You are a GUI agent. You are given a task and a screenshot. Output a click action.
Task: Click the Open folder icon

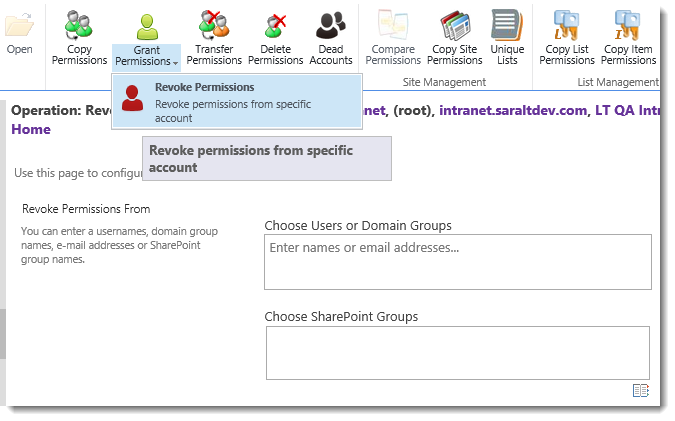pos(19,25)
